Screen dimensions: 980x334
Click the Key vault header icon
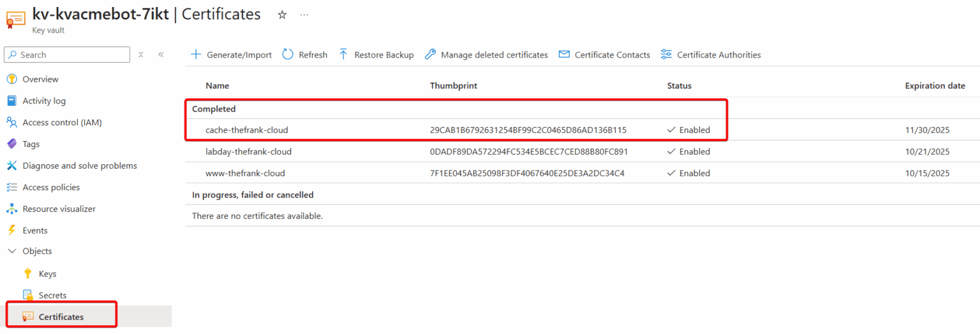click(15, 19)
